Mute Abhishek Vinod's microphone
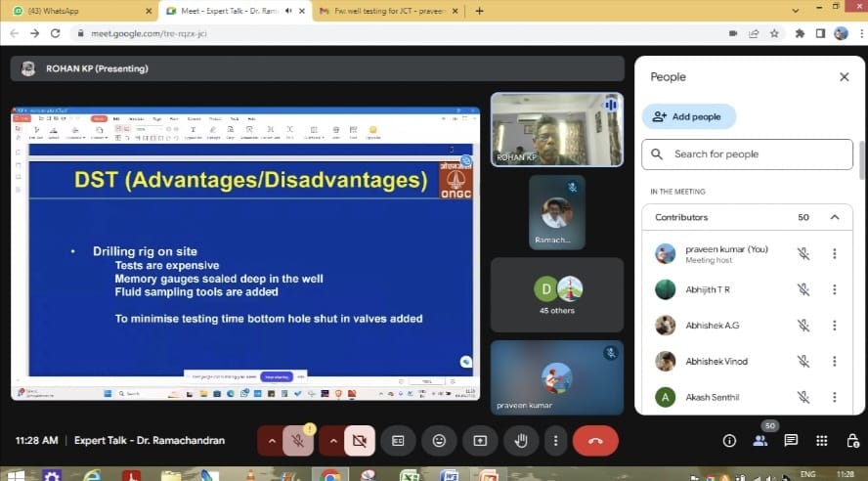 [803, 361]
